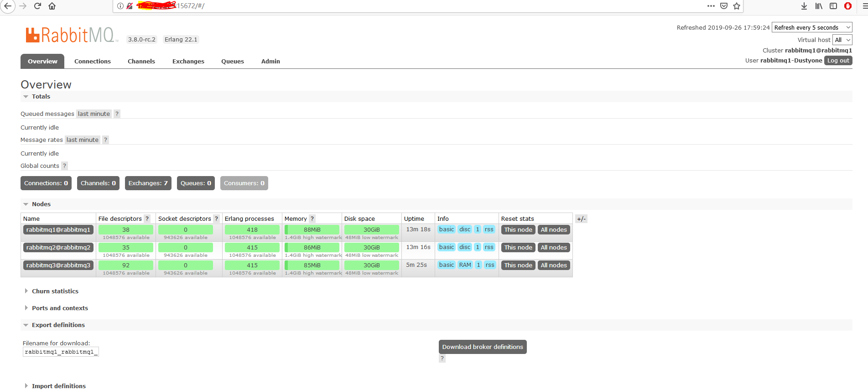Click help icon next to Queued messages
868x390 pixels.
pyautogui.click(x=117, y=114)
